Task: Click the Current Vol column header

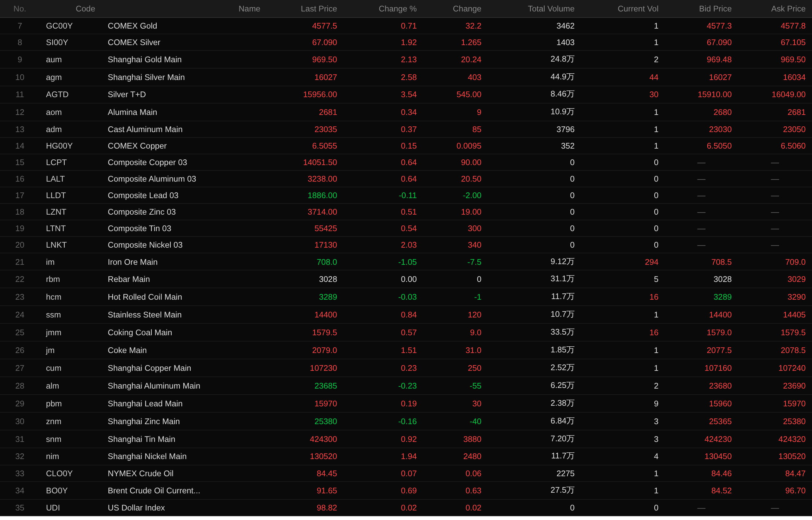Action: (638, 9)
